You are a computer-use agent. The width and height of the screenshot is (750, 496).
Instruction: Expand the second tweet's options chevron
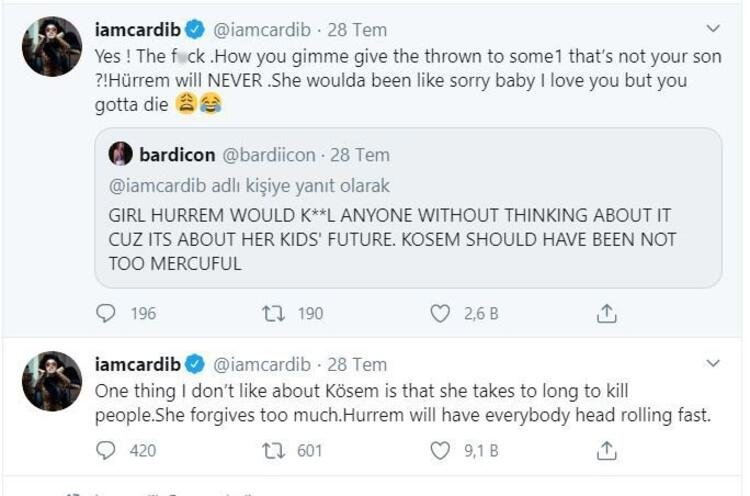pos(713,363)
